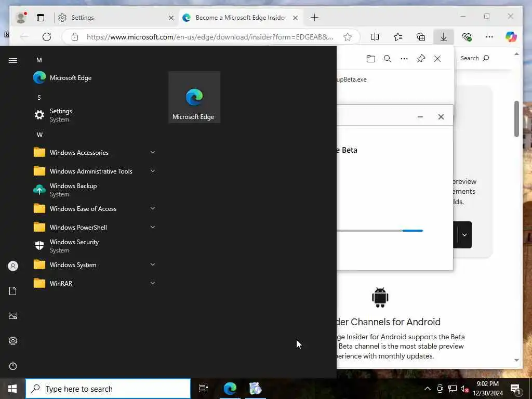Viewport: 532px width, 399px height.
Task: Open the download button dropdown arrow
Action: coord(464,235)
